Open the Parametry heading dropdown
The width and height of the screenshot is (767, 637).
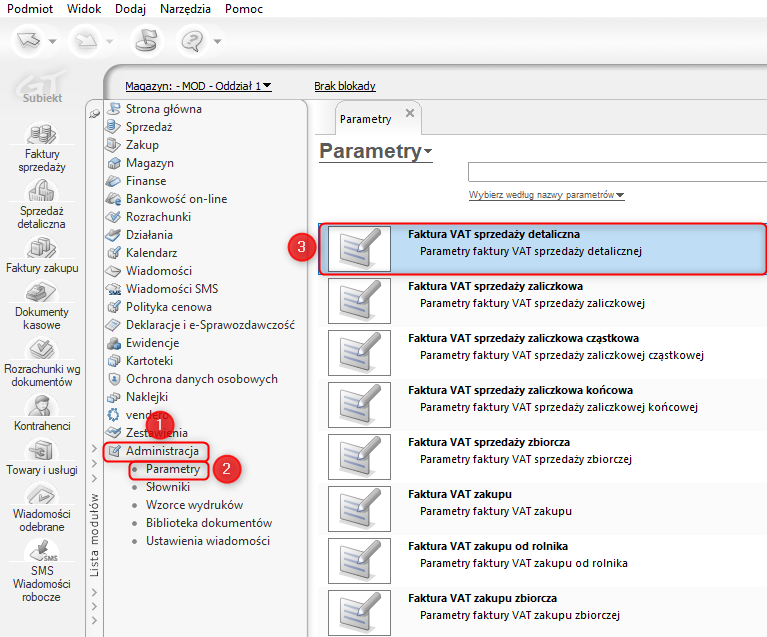(x=376, y=151)
